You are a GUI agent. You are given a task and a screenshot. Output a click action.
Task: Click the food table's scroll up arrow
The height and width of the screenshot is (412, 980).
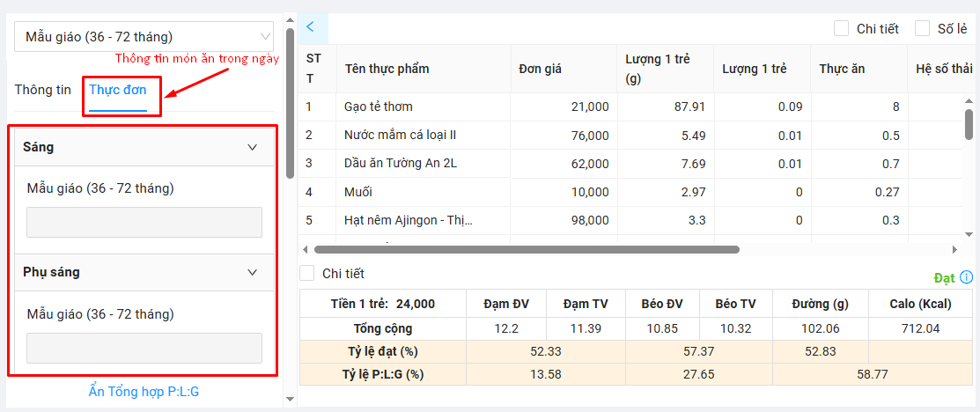point(969,99)
